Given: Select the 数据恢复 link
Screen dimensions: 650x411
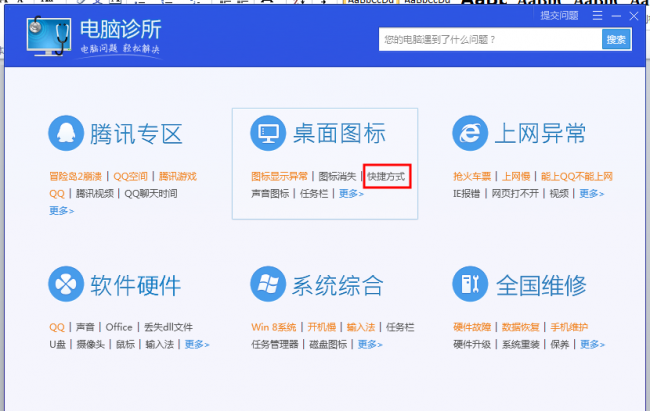Looking at the screenshot, I should pyautogui.click(x=521, y=327).
